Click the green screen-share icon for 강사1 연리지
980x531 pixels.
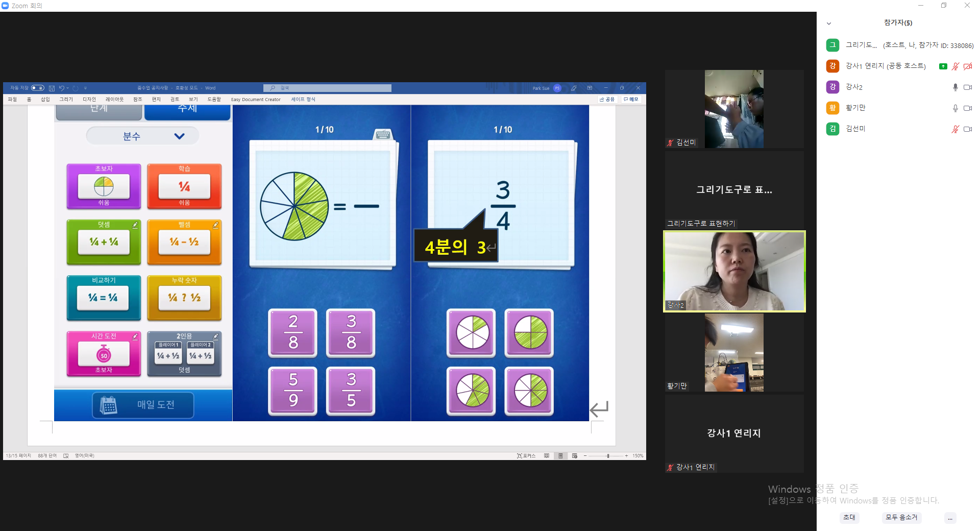pyautogui.click(x=943, y=66)
